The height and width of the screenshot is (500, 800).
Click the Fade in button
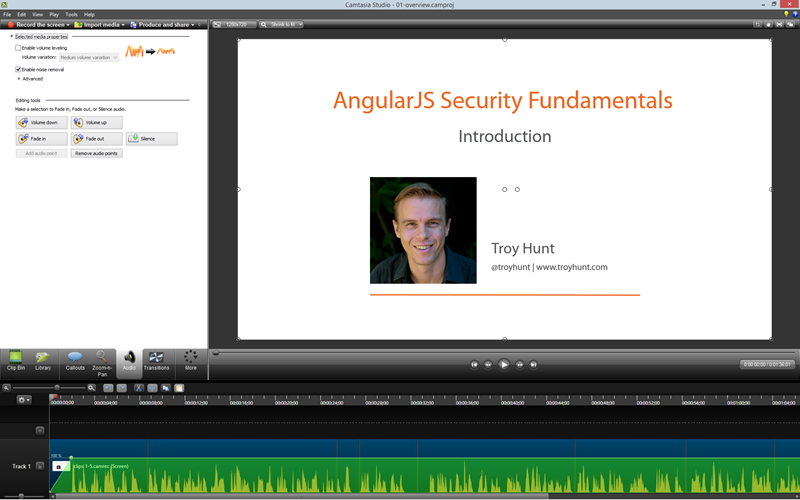41,139
